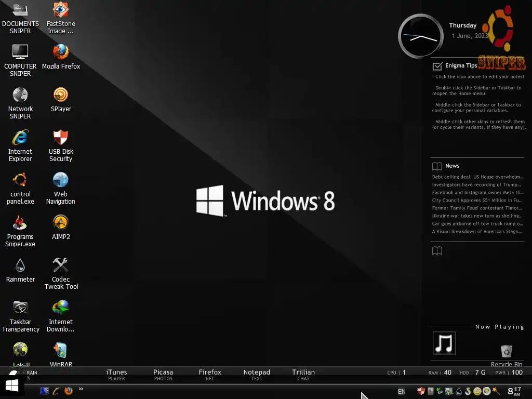Open Internet Explorer shortcut
The width and height of the screenshot is (532, 399).
point(20,145)
